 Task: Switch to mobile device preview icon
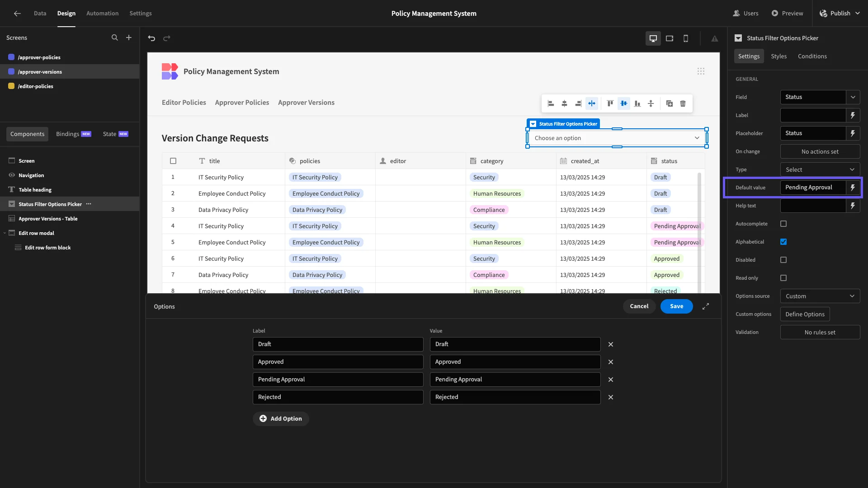[686, 38]
